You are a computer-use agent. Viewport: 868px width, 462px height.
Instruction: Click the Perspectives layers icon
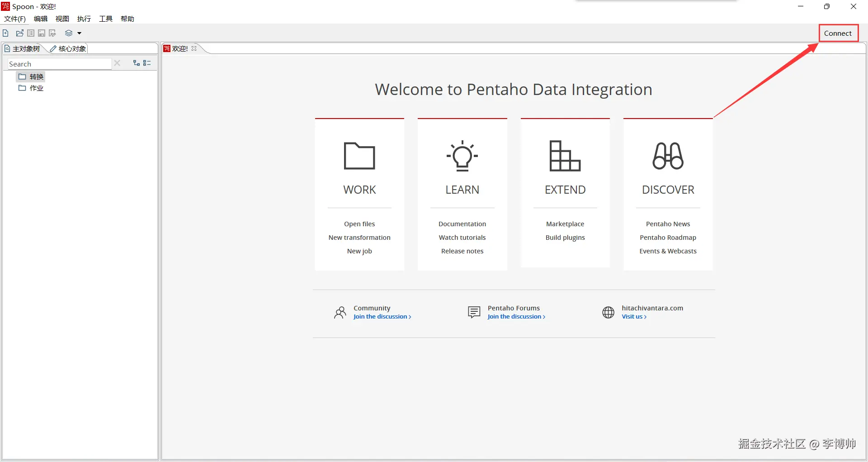coord(69,33)
